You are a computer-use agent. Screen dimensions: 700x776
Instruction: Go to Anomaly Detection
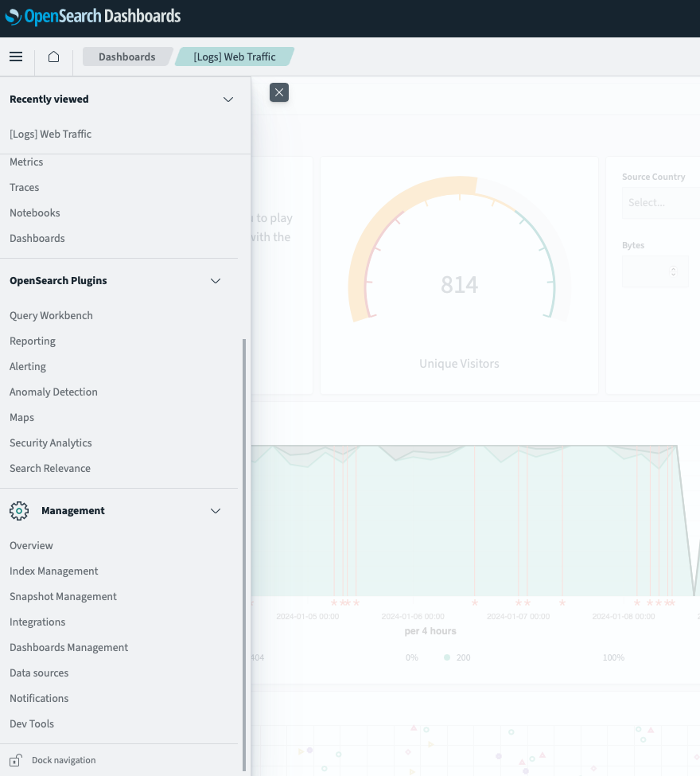click(53, 392)
